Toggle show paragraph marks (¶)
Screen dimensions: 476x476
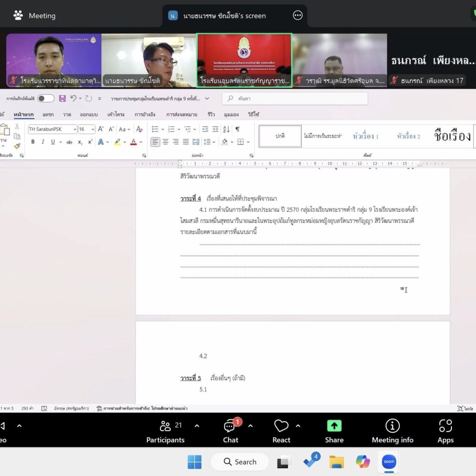(238, 129)
